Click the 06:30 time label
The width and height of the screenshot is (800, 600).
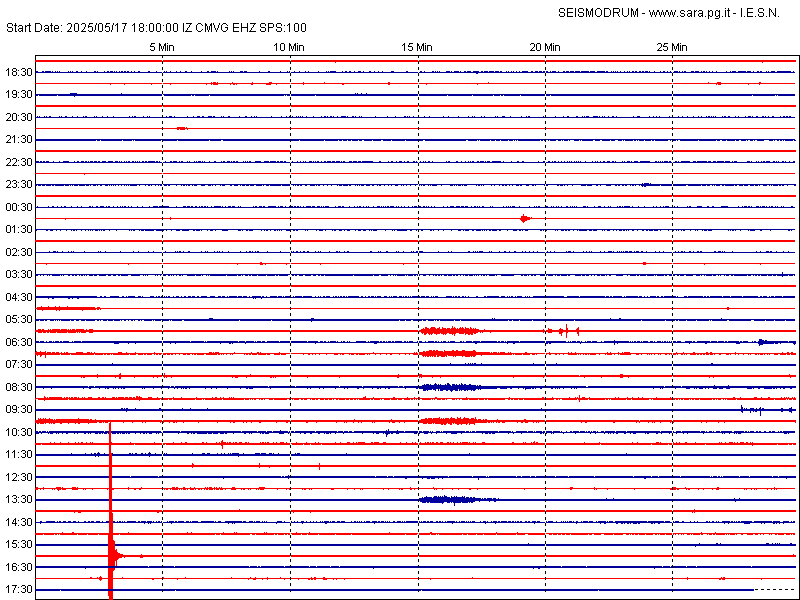pos(19,342)
